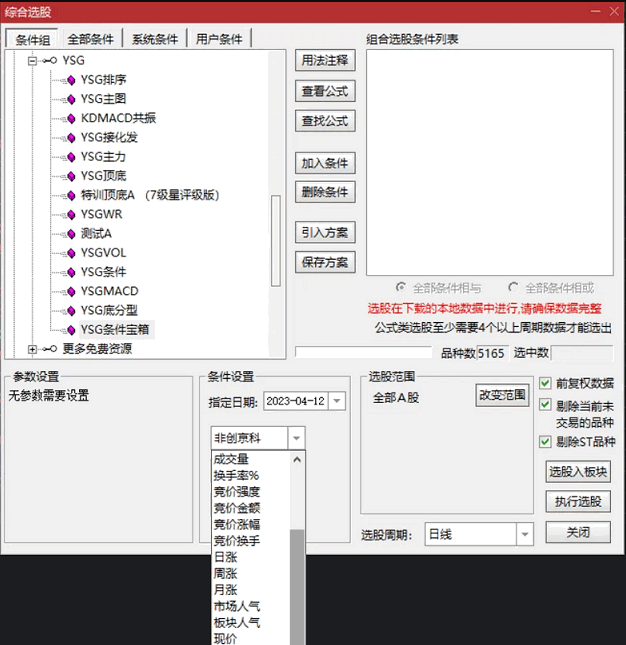This screenshot has width=626, height=645.
Task: Click the 删除条件 button
Action: 325,192
